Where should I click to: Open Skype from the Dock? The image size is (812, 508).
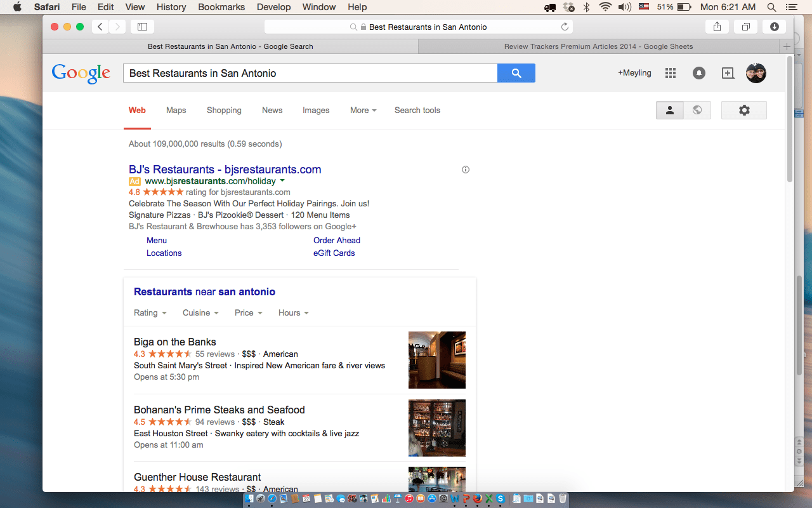coord(501,498)
